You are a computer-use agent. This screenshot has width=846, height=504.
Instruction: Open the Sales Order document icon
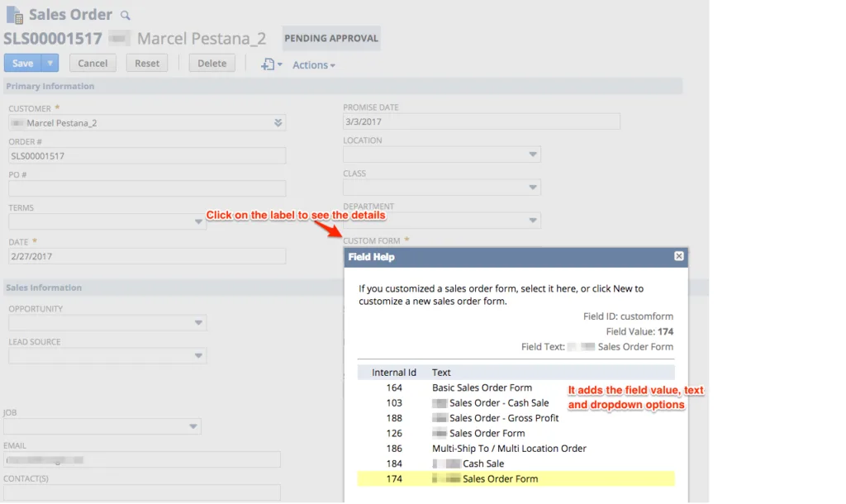15,15
